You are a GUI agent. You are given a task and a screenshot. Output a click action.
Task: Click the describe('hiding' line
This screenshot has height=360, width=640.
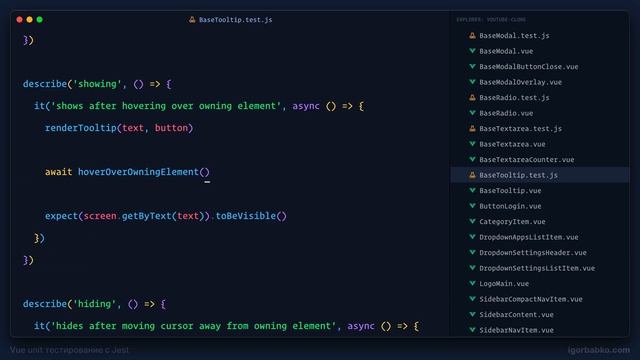click(x=94, y=304)
